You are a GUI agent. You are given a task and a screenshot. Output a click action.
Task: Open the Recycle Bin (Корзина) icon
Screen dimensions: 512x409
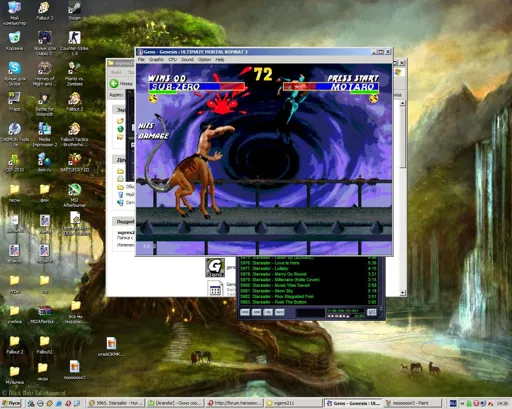tap(14, 41)
